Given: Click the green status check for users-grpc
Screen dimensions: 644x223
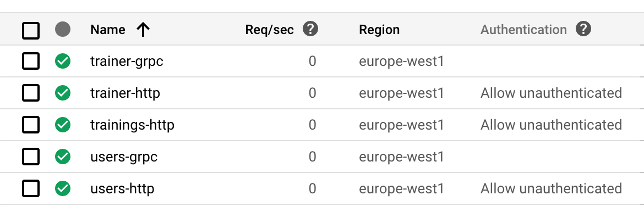Looking at the screenshot, I should tap(63, 157).
